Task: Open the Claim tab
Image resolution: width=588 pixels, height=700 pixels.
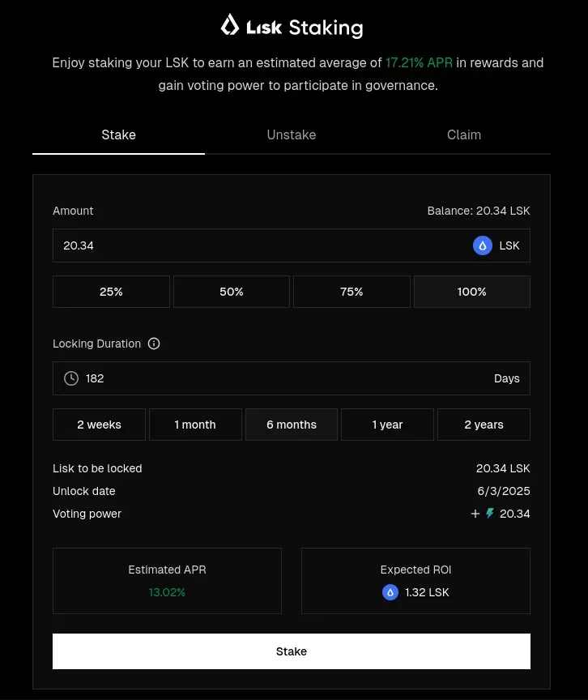Action: pyautogui.click(x=464, y=134)
